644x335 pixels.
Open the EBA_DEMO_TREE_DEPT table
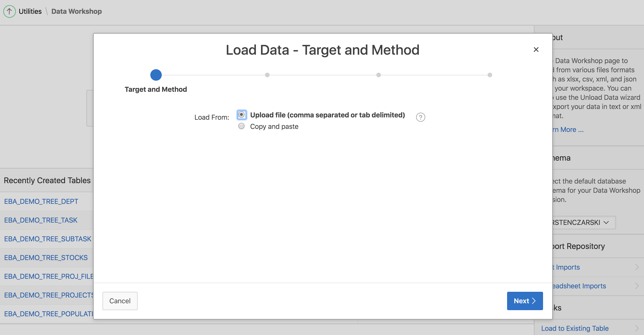[x=41, y=201]
